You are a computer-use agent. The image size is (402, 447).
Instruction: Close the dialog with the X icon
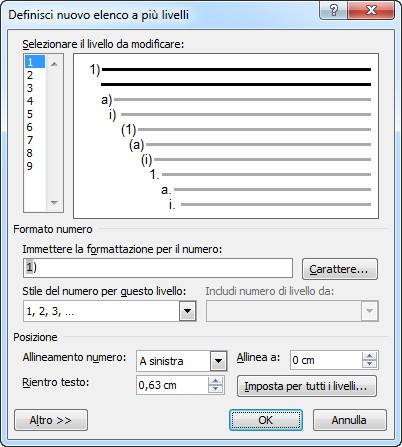click(x=371, y=11)
